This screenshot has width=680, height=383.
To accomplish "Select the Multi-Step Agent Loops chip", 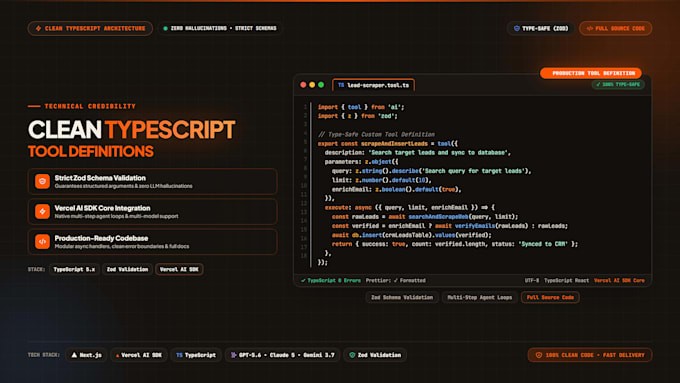I will [479, 297].
